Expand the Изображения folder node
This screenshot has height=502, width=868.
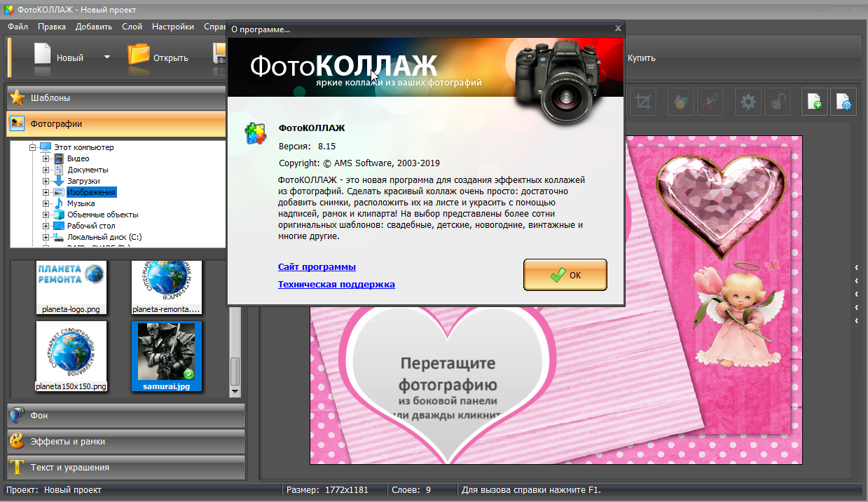46,192
